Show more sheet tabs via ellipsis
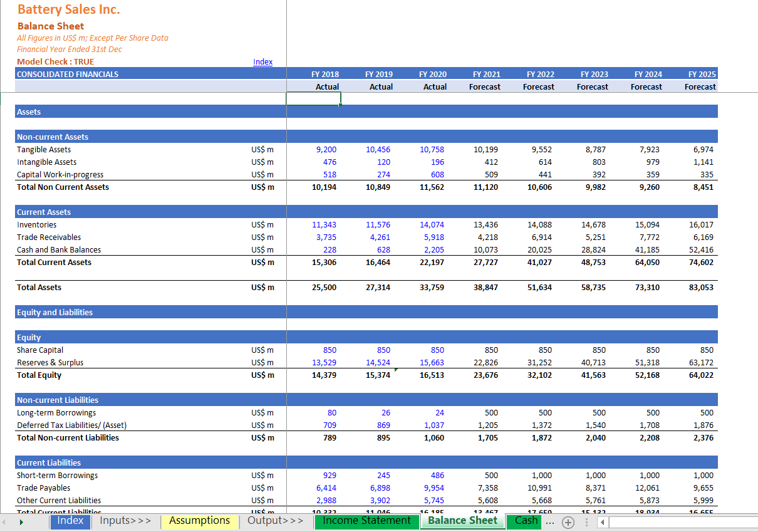758x532 pixels. 550,521
